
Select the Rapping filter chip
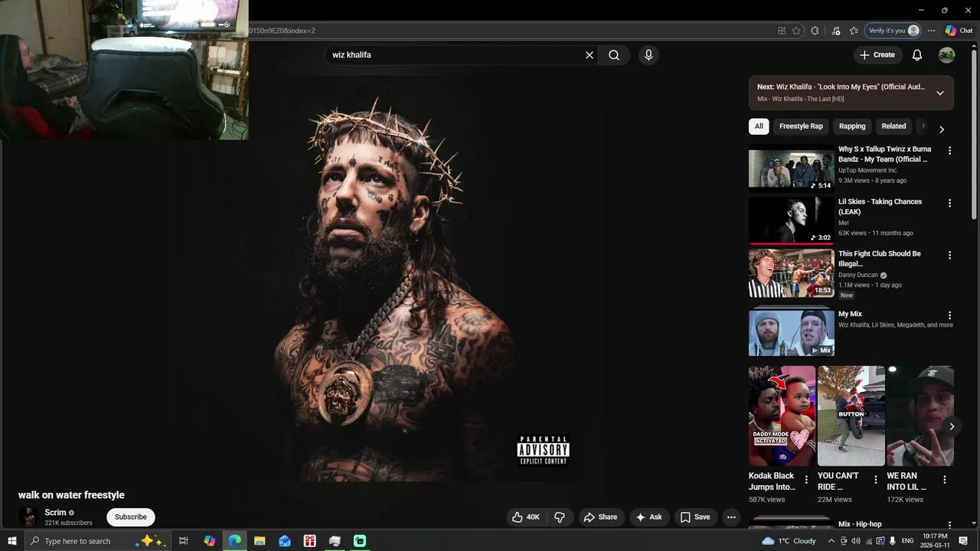point(852,126)
